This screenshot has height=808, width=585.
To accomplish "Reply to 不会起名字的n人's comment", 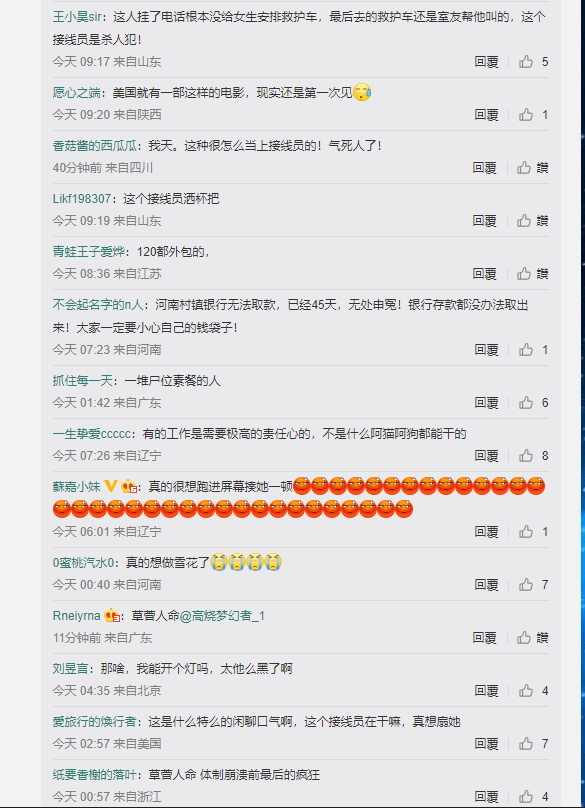I will (486, 350).
